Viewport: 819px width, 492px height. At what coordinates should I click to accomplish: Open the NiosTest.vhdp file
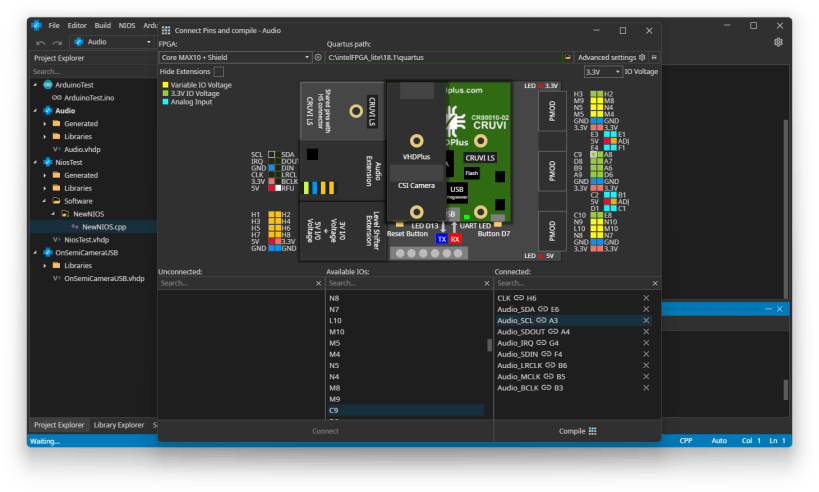pos(86,240)
